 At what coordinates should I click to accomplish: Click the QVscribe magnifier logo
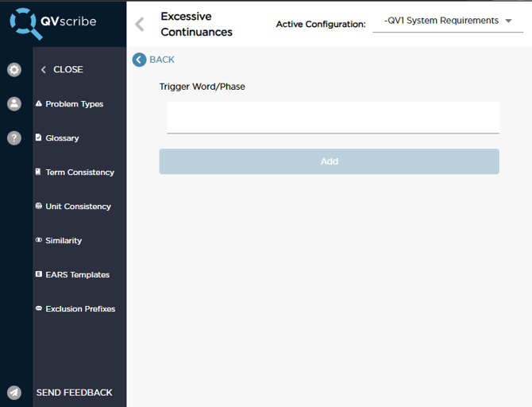[26, 23]
